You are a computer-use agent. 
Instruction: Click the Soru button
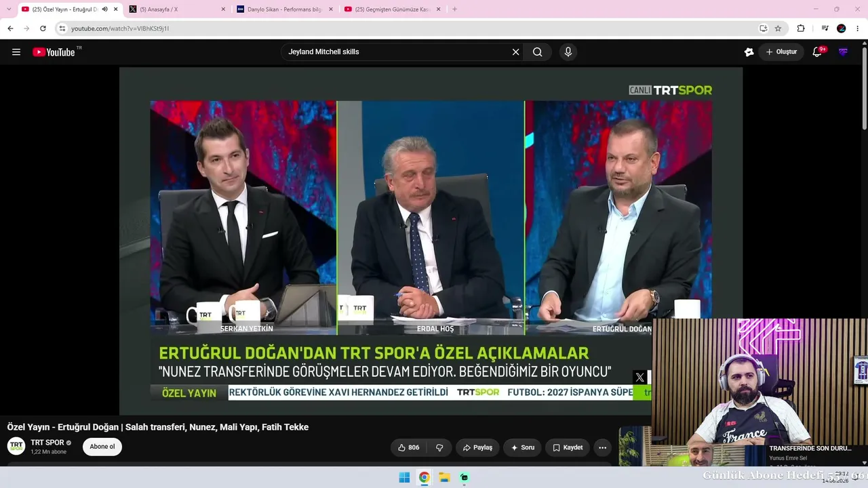click(522, 447)
